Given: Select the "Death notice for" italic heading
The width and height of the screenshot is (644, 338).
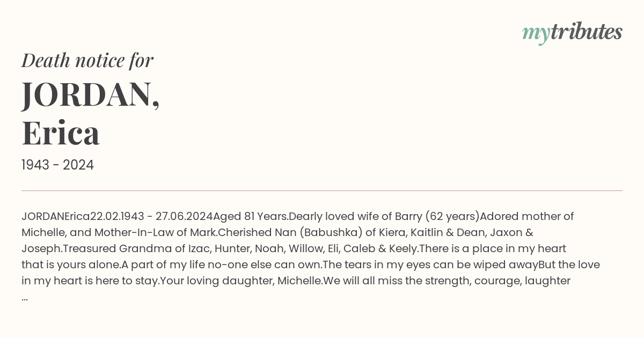Looking at the screenshot, I should (87, 61).
